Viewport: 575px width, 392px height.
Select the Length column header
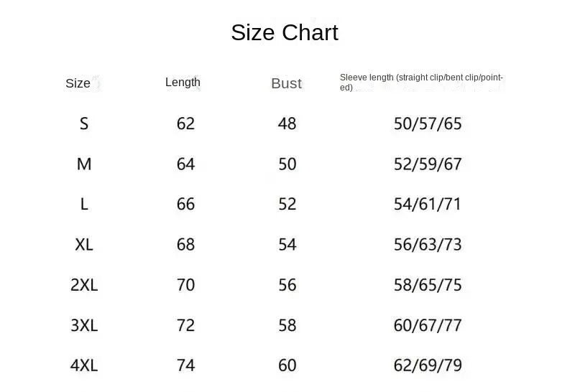[x=183, y=82]
